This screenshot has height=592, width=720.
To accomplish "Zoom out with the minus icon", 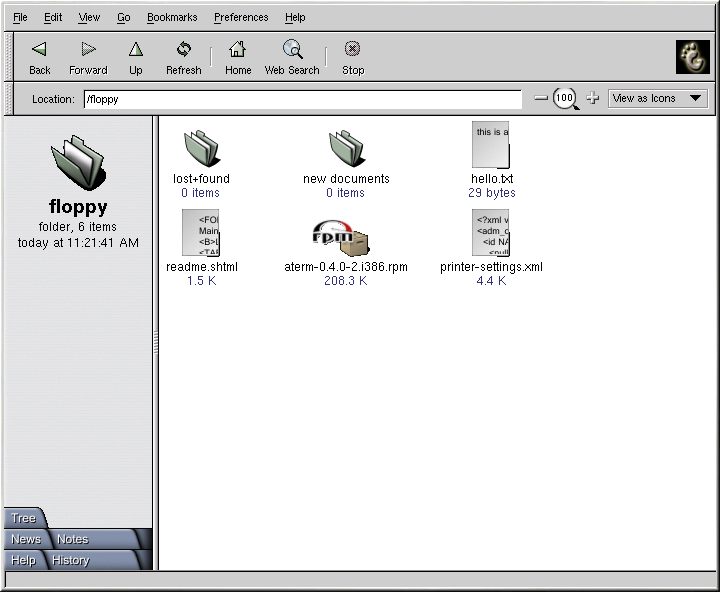I will [541, 98].
